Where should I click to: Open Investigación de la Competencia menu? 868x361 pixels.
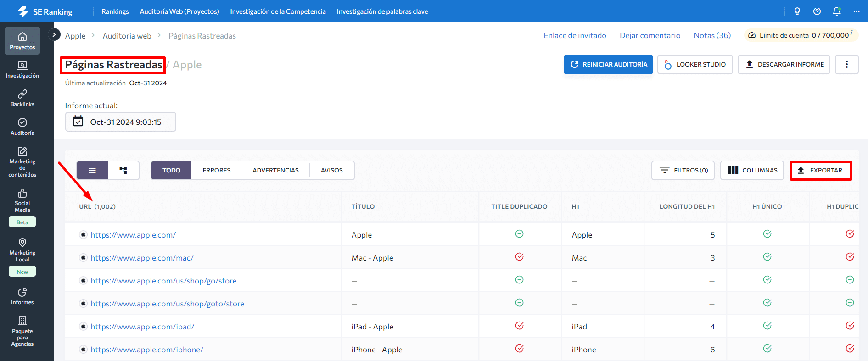[278, 11]
